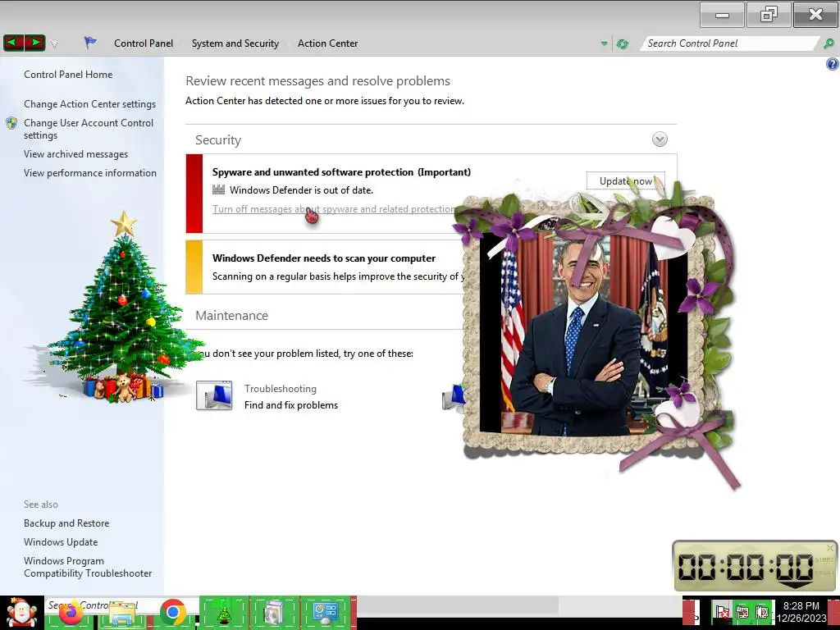The image size is (840, 630).
Task: Open help with the blue question mark
Action: tap(832, 64)
